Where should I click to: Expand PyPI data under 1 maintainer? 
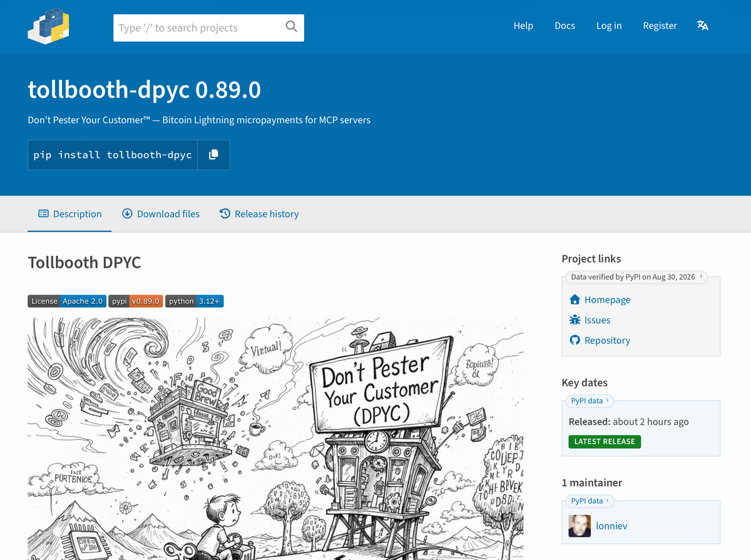point(590,501)
